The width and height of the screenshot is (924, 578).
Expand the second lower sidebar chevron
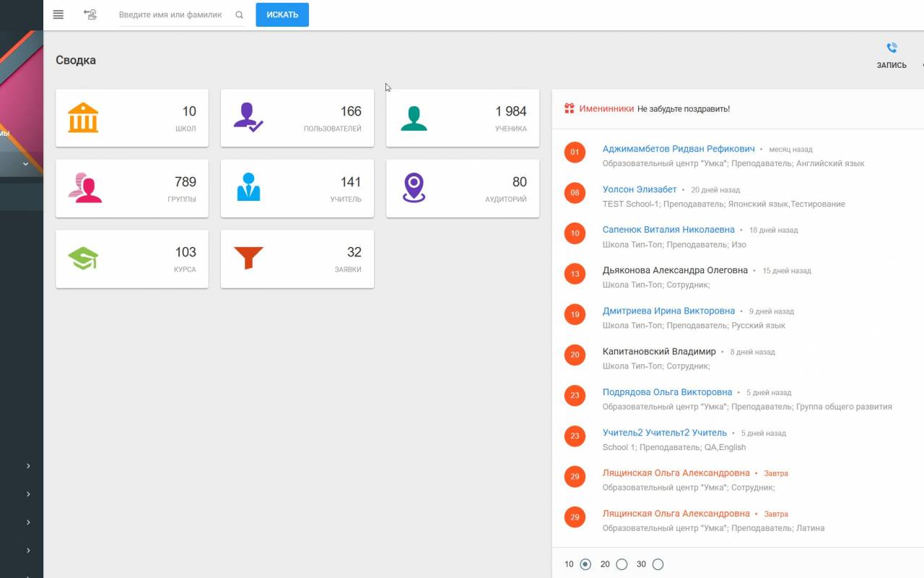pos(28,494)
